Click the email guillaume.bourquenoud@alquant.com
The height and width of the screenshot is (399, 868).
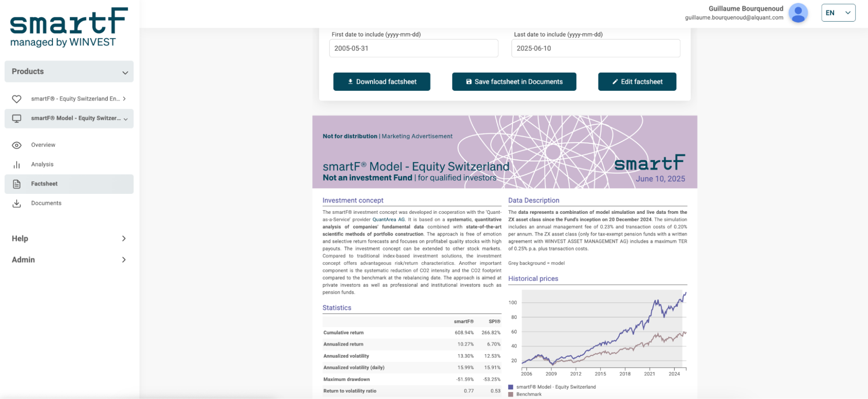point(734,18)
